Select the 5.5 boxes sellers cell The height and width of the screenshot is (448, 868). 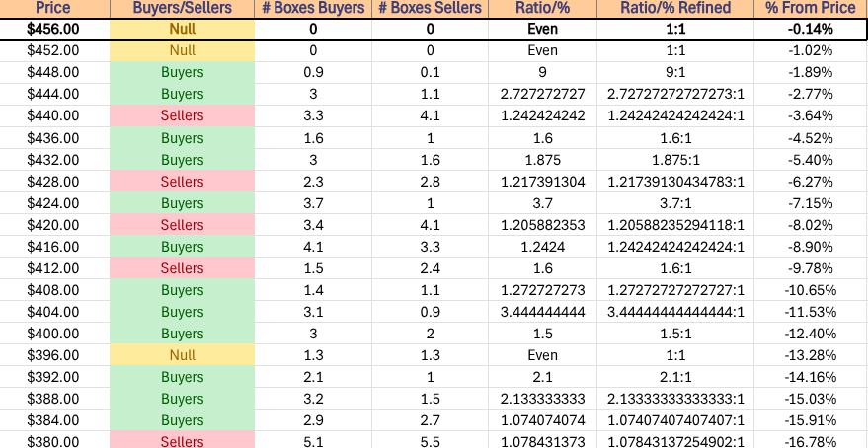[431, 441]
